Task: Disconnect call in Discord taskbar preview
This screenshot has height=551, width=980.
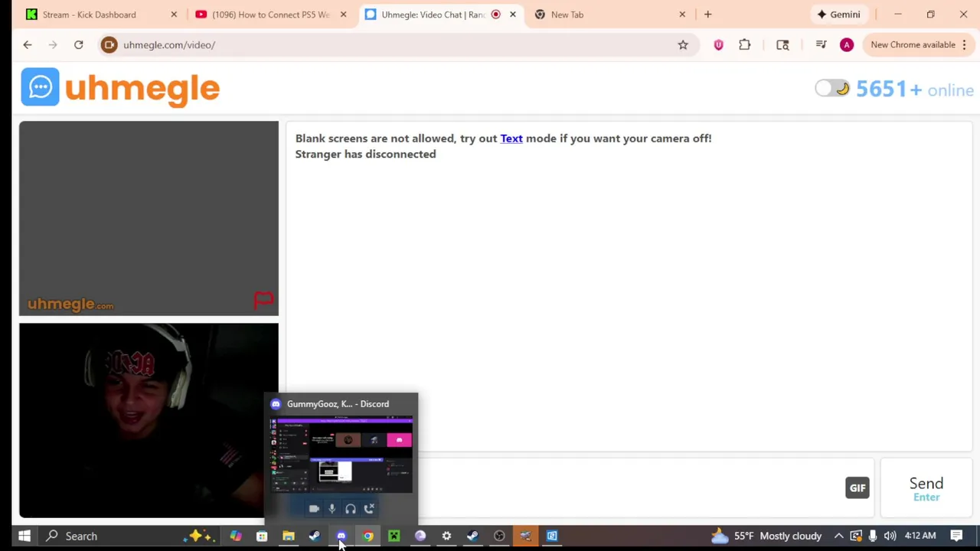Action: click(x=369, y=508)
